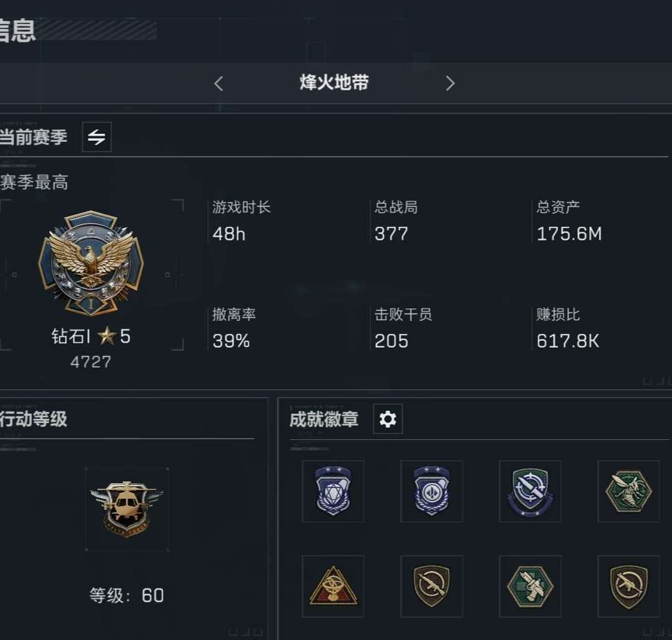Toggle the current season swap button
This screenshot has width=672, height=640.
pos(97,137)
